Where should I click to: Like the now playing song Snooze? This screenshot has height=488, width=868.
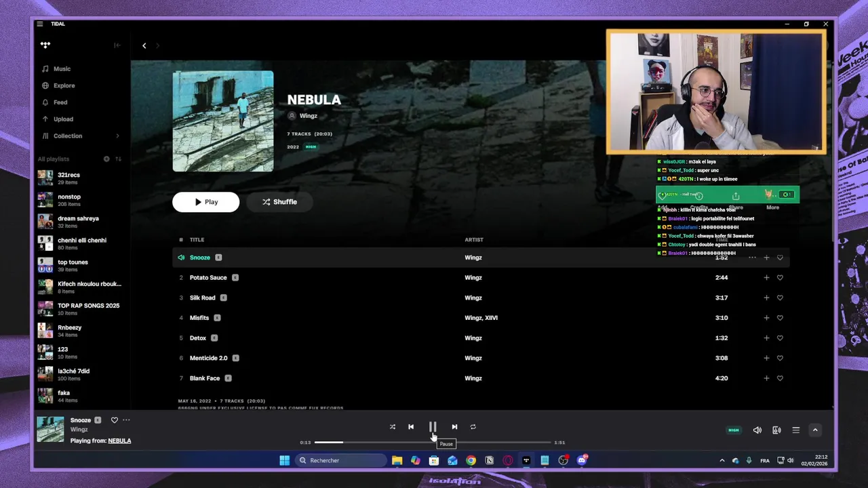point(115,420)
